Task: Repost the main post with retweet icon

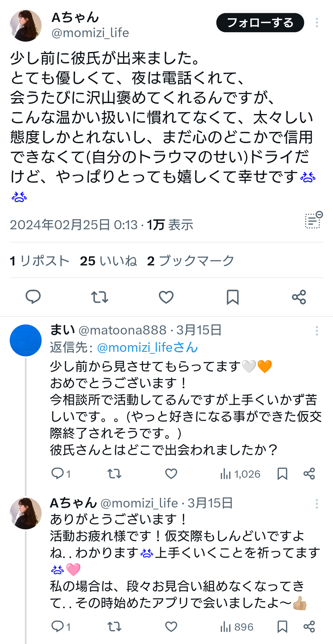Action: pyautogui.click(x=100, y=297)
